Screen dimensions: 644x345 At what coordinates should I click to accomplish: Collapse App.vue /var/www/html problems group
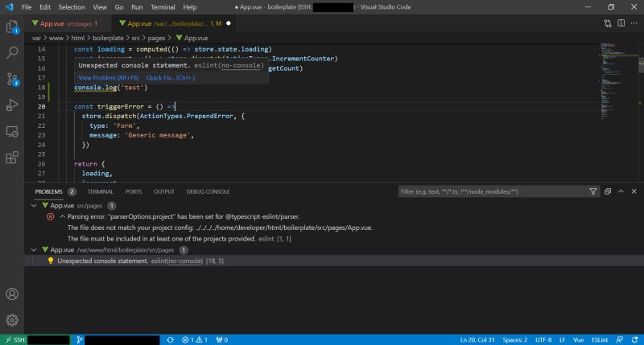[34, 250]
